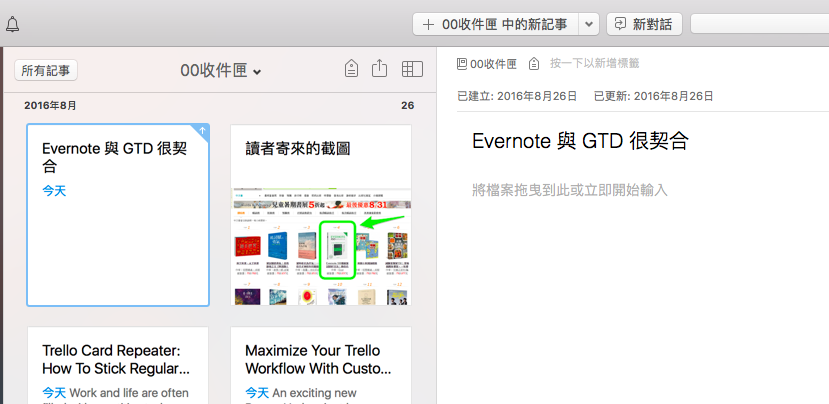This screenshot has width=829, height=404.
Task: Click the note count 26 in list header
Action: 407,106
